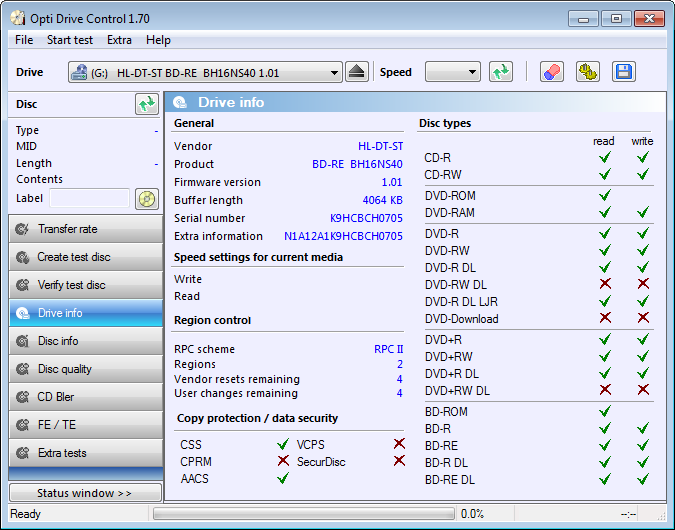Viewport: 675px width, 530px height.
Task: Click the CD Bler sidebar icon
Action: pyautogui.click(x=22, y=397)
